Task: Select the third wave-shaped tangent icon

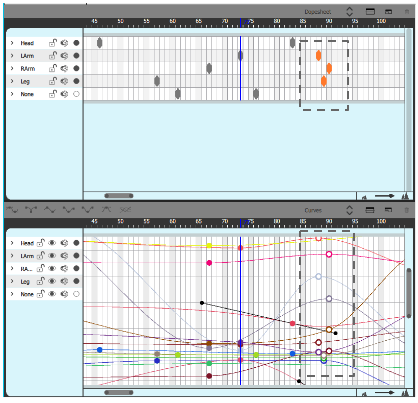Action: click(50, 210)
